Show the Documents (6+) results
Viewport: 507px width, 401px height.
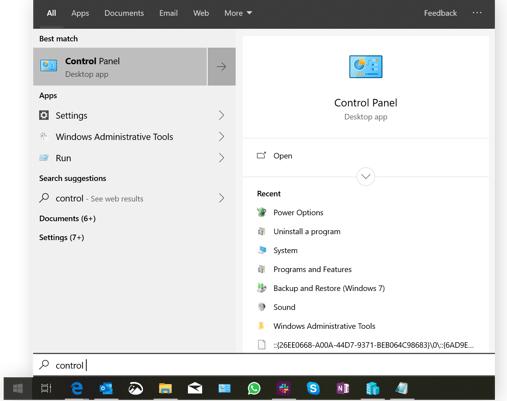[67, 218]
